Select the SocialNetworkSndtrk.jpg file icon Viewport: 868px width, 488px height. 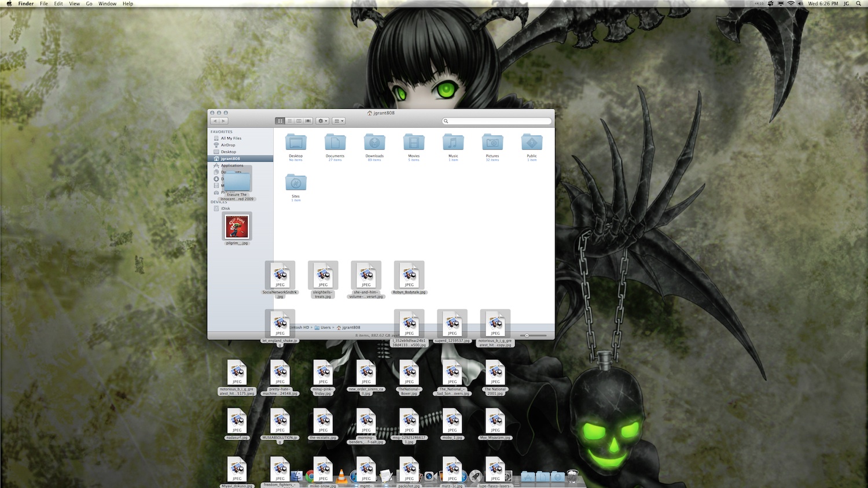click(280, 275)
